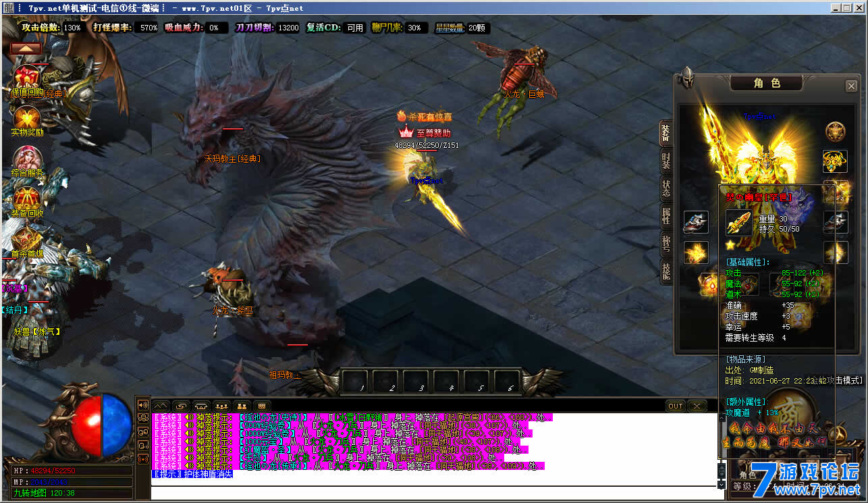868x503 pixels.
Task: Toggle the chat sound speaker icon
Action: pyautogui.click(x=142, y=405)
